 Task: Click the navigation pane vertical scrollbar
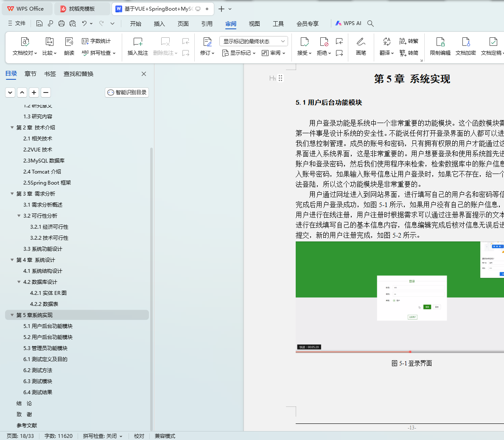[151, 289]
